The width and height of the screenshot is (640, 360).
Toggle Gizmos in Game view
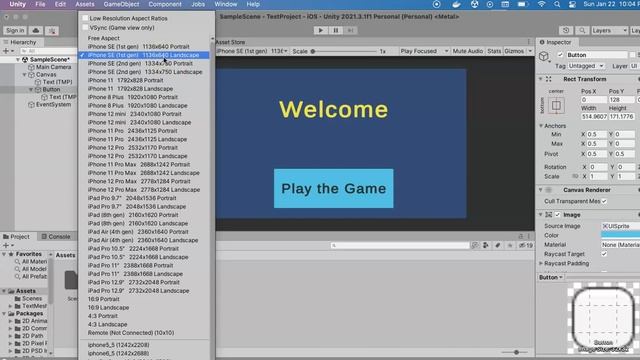[514, 51]
